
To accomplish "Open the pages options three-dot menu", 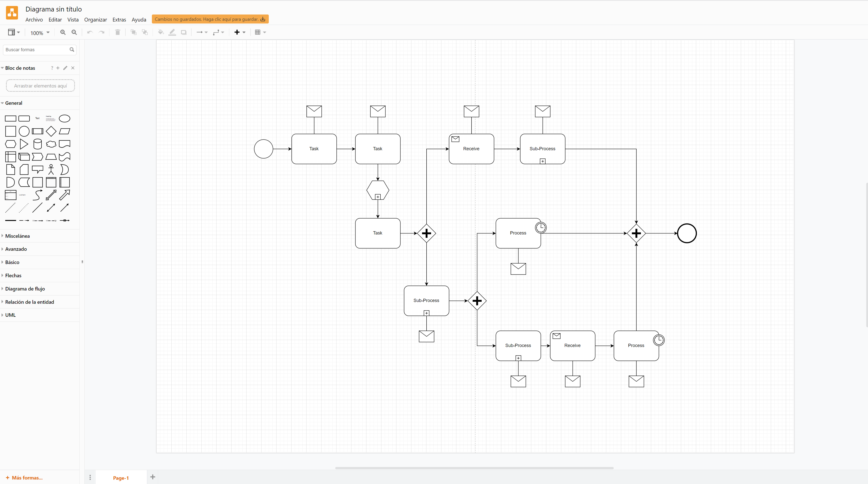I will tap(90, 477).
